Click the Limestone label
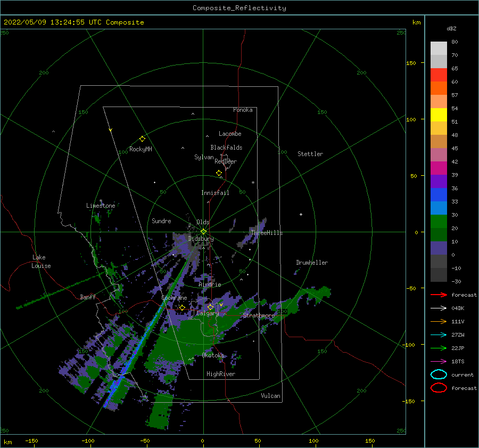 pyautogui.click(x=101, y=206)
